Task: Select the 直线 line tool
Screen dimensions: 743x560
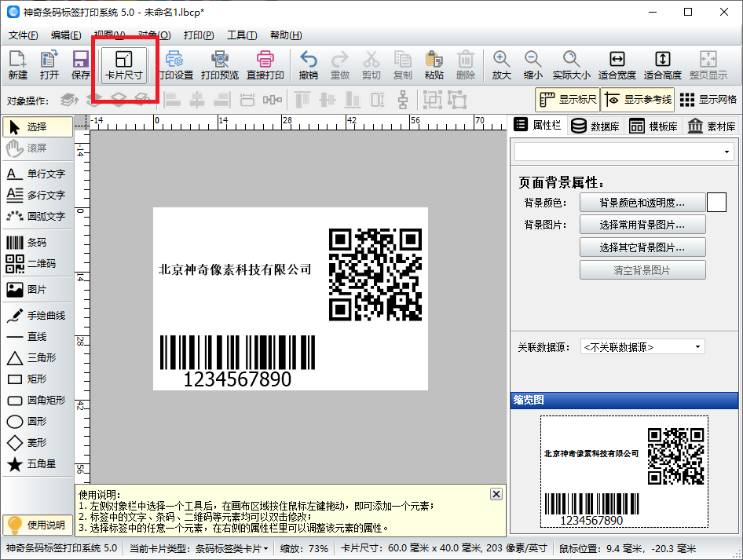Action: tap(38, 336)
